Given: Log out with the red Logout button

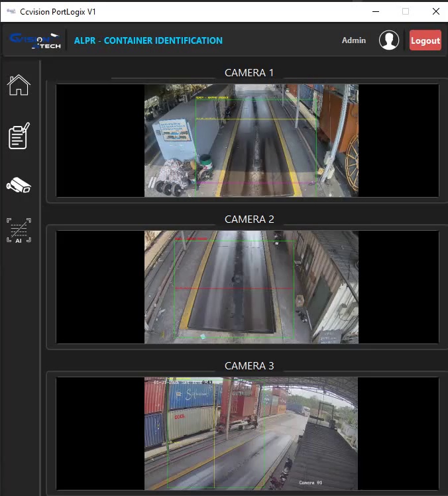Looking at the screenshot, I should 425,40.
